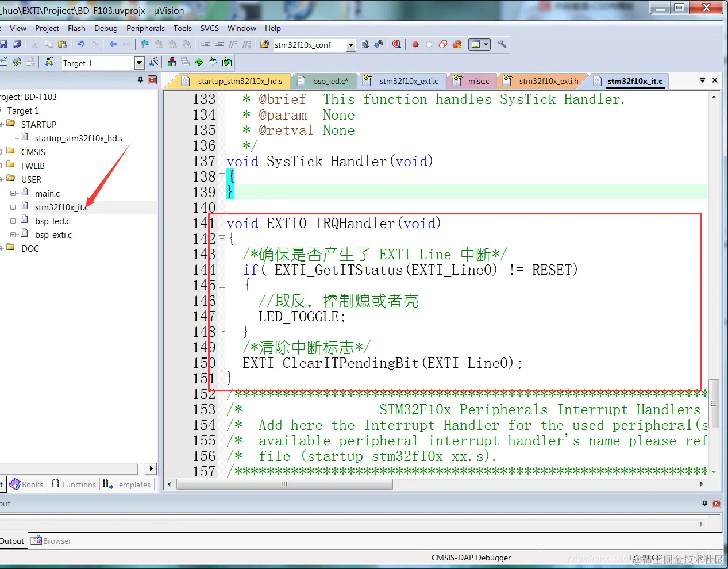Click the Comment selection icon
This screenshot has height=569, width=728.
pos(233,44)
